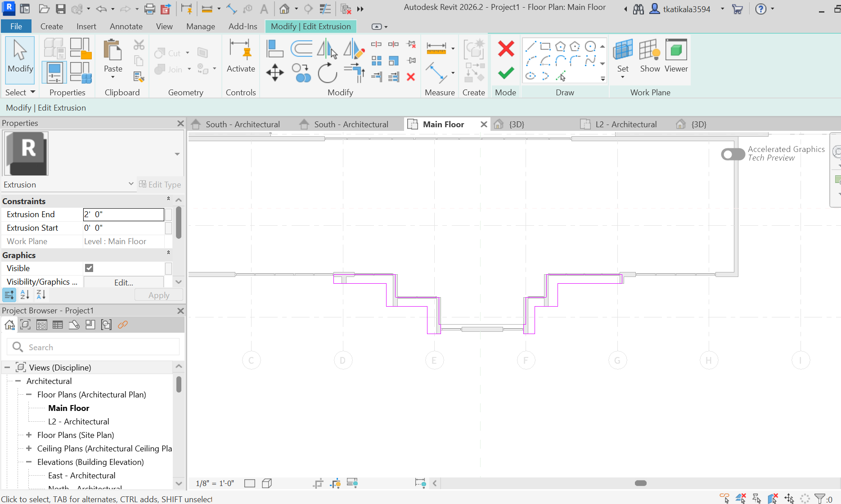Click the Extrusion End value field
This screenshot has width=841, height=504.
123,214
